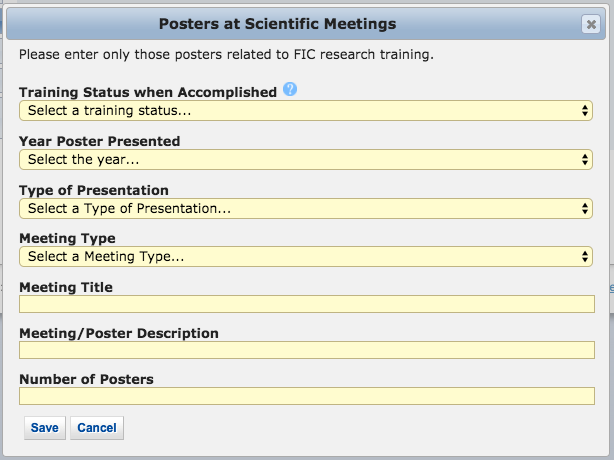The width and height of the screenshot is (614, 460).
Task: Click the Year Poster Presented label
Action: click(100, 141)
